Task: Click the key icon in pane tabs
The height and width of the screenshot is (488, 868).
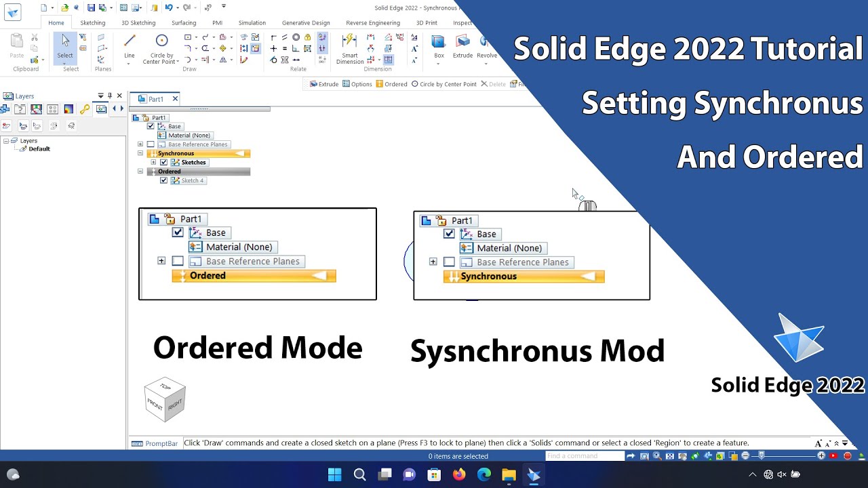Action: coord(85,109)
